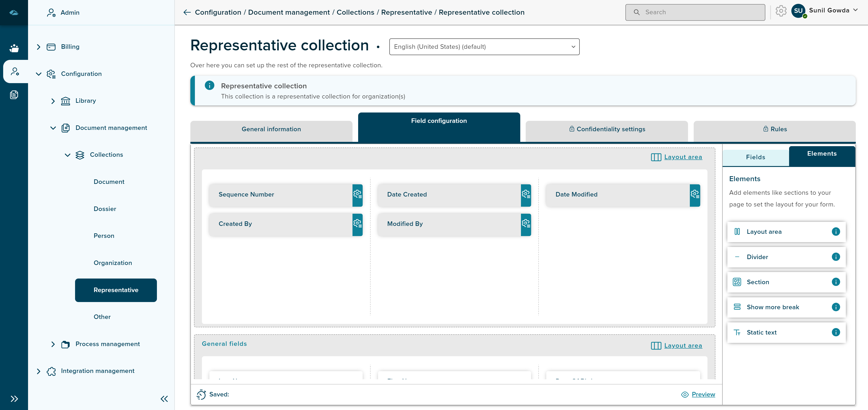Viewport: 868px width, 410px height.
Task: Open the language selection dropdown
Action: coord(484,47)
